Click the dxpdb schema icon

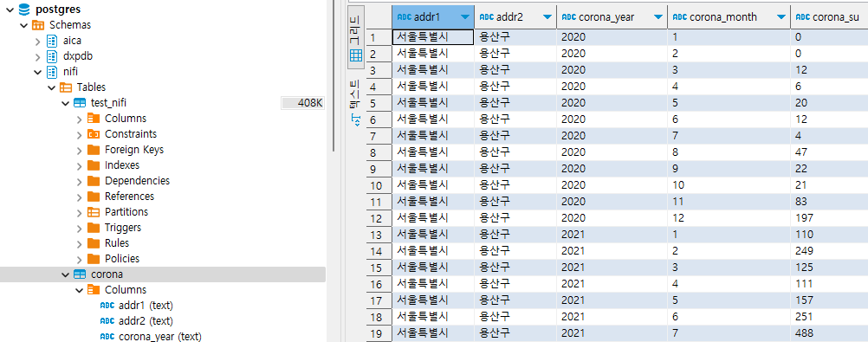click(52, 56)
